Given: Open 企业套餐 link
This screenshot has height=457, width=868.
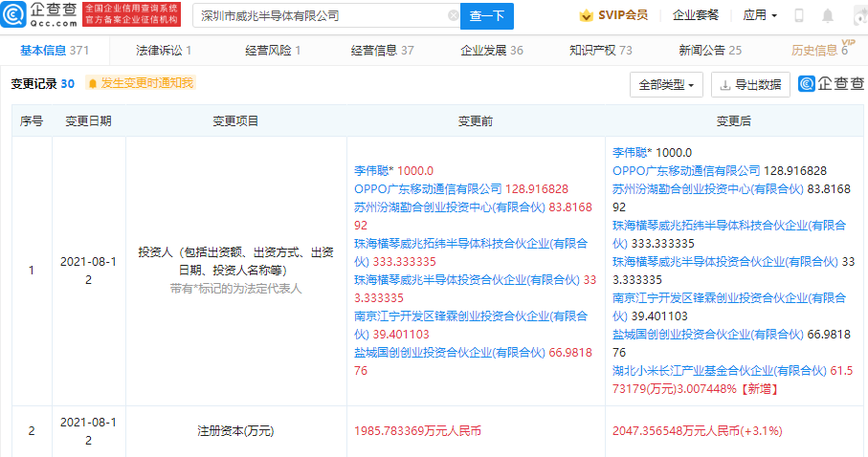Looking at the screenshot, I should point(696,15).
